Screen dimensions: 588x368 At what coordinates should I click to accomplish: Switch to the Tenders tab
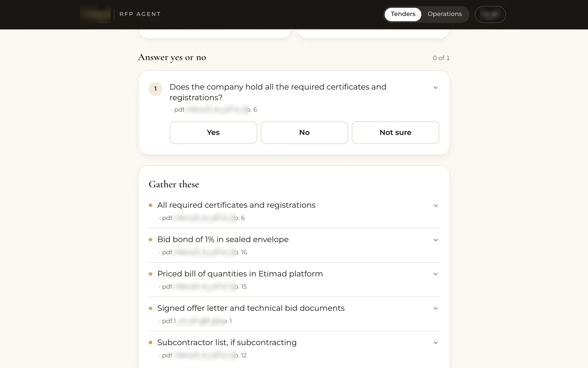pos(403,14)
